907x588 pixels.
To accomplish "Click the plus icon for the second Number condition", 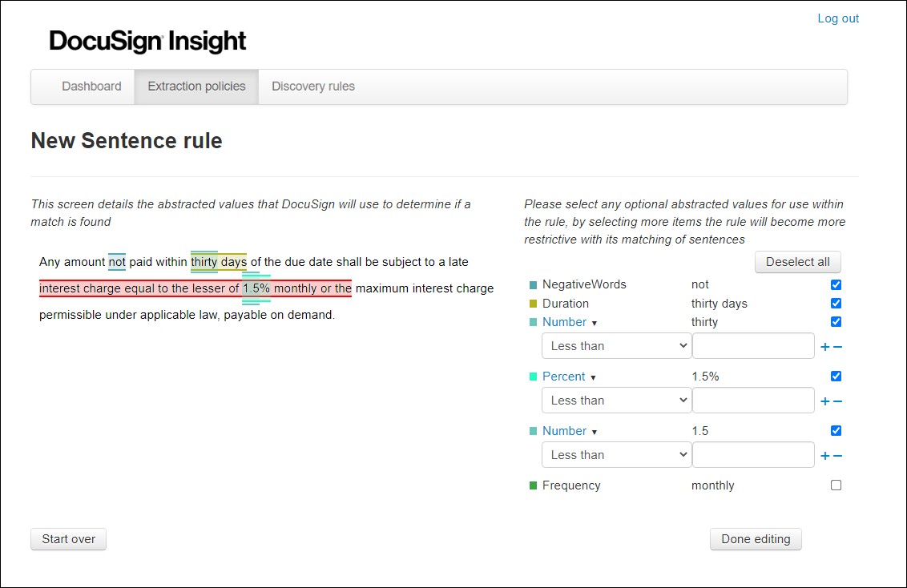I will (x=824, y=454).
